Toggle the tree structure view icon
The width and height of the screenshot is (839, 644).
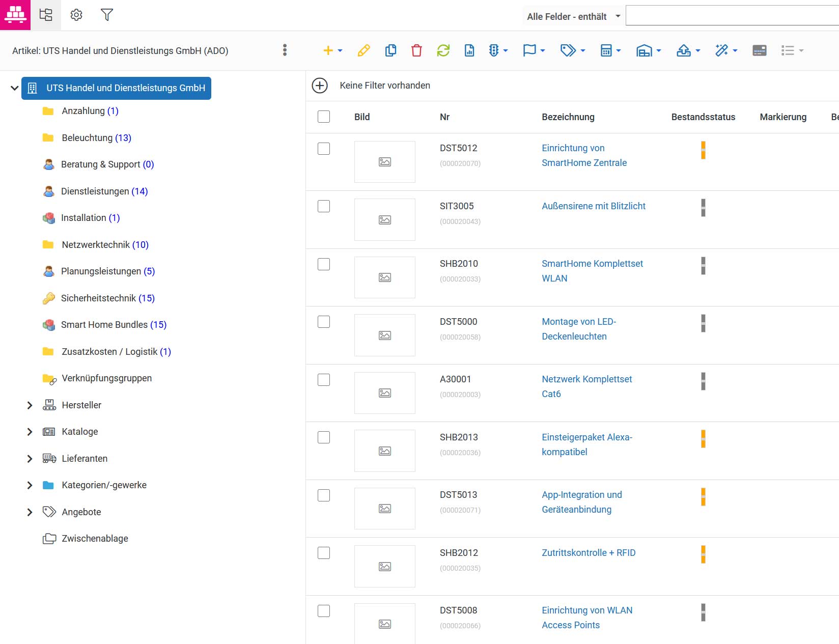coord(46,15)
